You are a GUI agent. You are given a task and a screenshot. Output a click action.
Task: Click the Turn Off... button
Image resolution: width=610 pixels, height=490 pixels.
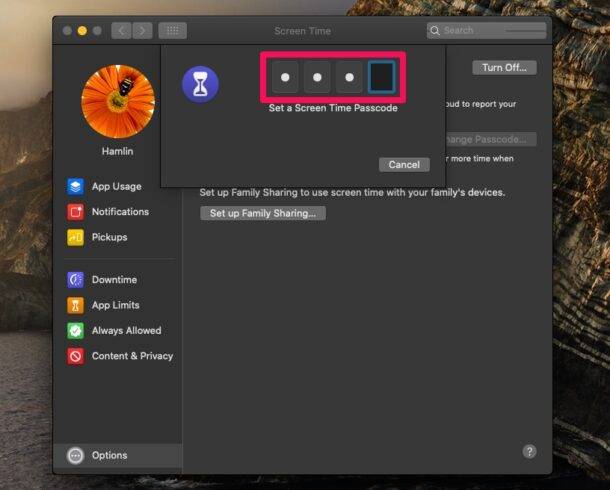(x=505, y=68)
